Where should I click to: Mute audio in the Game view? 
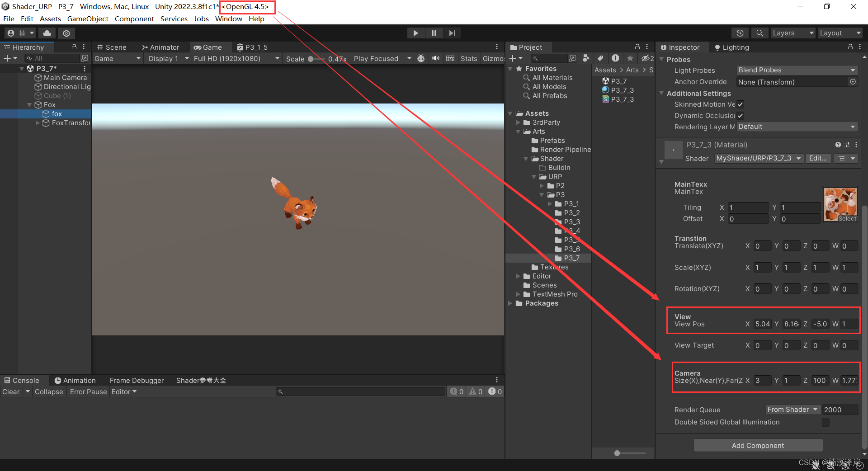(x=436, y=58)
